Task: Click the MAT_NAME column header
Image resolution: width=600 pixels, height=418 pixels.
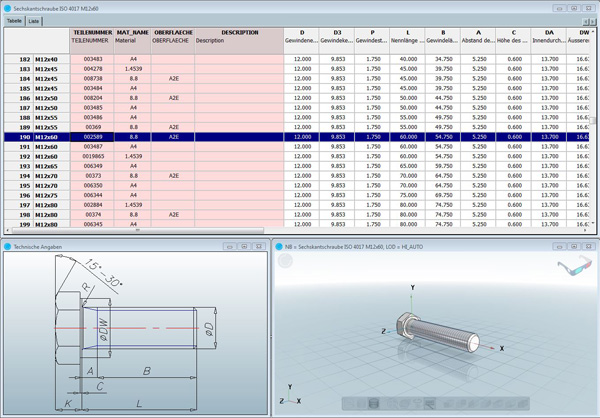Action: click(x=132, y=33)
